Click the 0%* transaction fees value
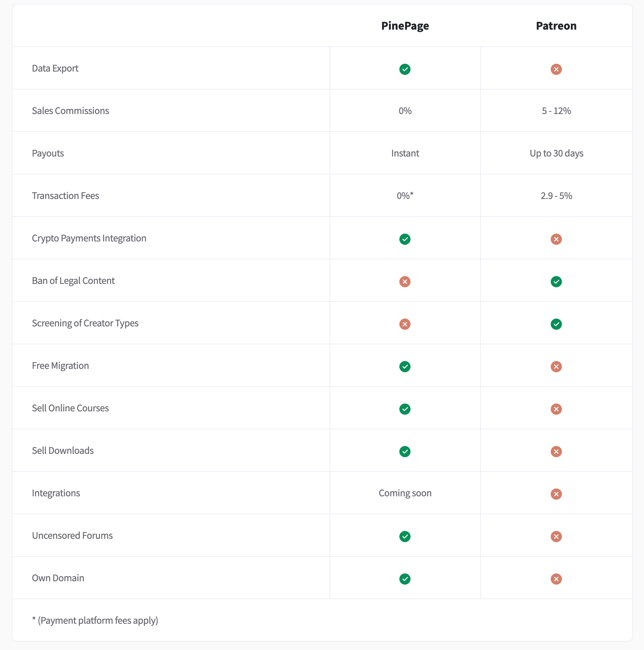Image resolution: width=644 pixels, height=650 pixels. (x=405, y=195)
